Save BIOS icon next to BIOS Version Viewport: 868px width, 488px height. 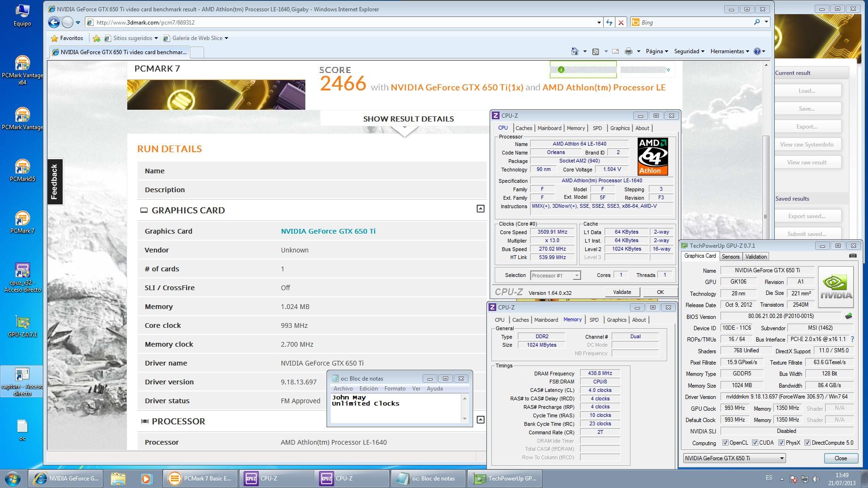(849, 316)
